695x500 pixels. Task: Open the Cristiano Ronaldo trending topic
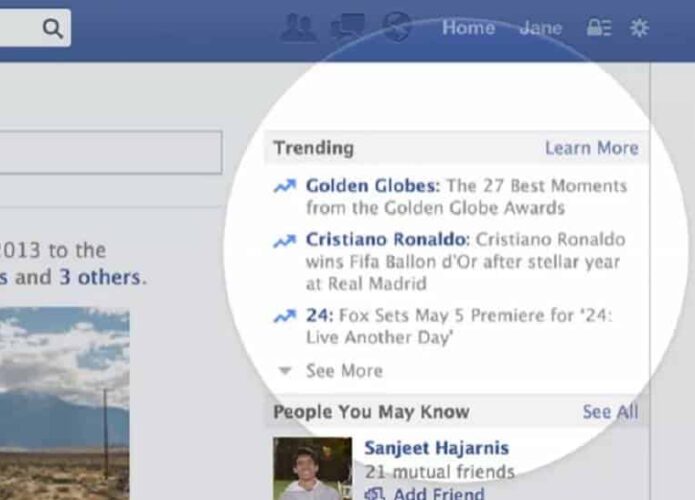click(x=387, y=239)
